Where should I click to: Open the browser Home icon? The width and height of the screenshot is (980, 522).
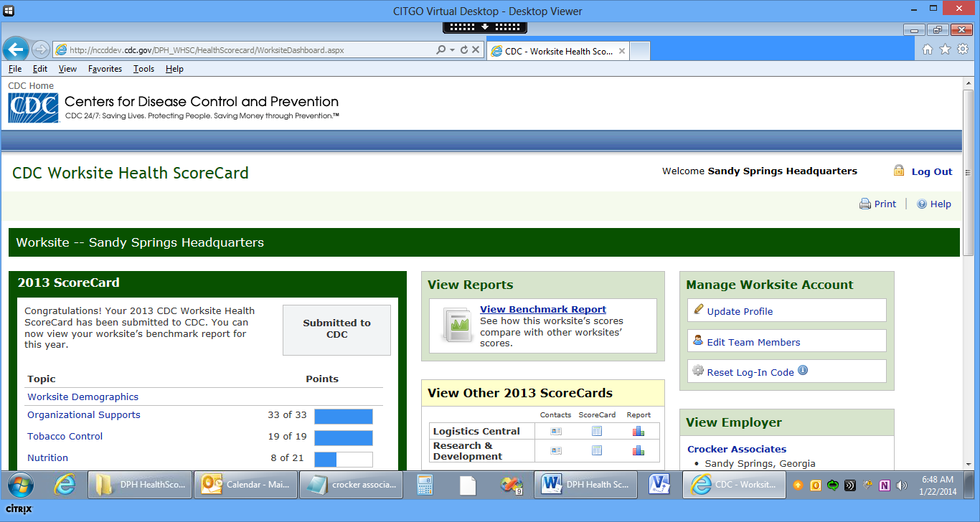[927, 49]
